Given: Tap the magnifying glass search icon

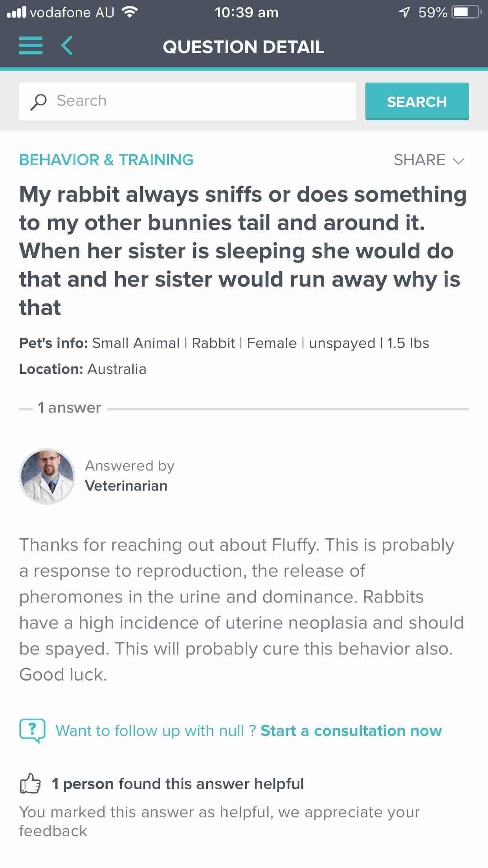Looking at the screenshot, I should [x=39, y=101].
